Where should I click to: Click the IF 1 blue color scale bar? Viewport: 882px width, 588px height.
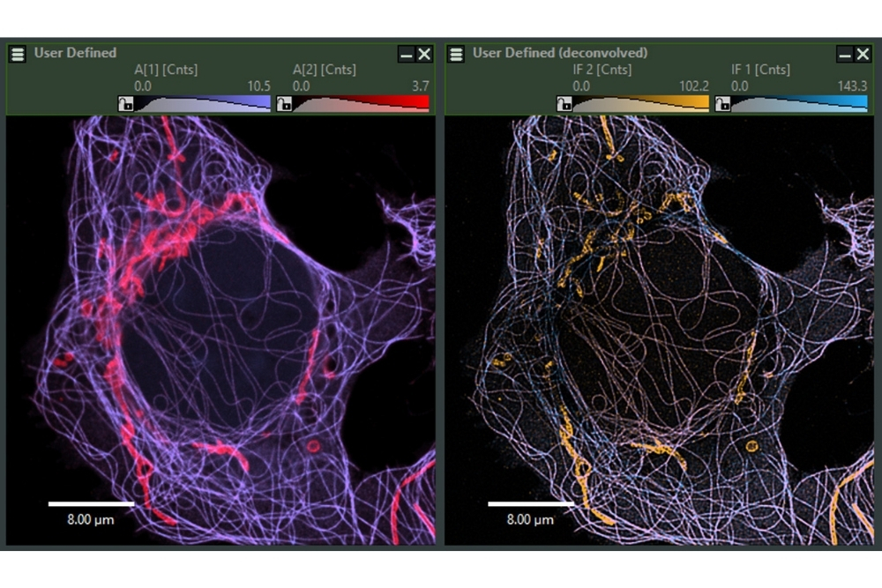[800, 103]
